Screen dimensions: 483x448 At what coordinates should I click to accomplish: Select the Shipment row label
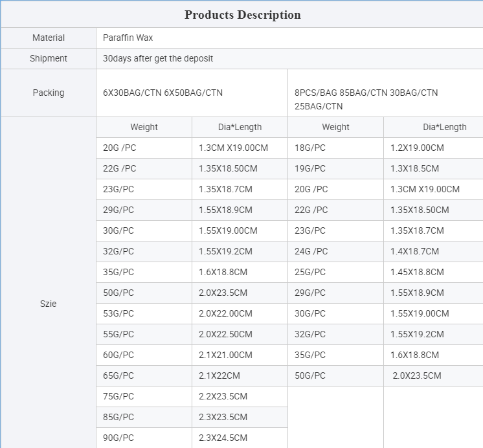point(49,58)
